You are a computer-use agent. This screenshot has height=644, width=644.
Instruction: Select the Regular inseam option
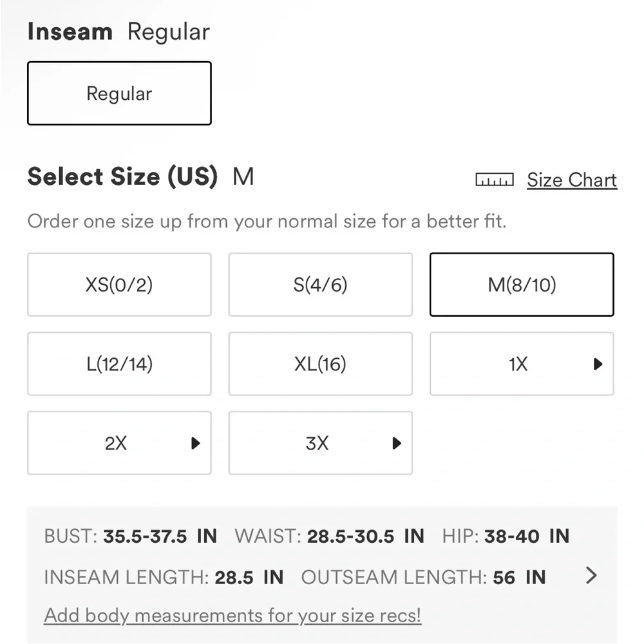click(x=119, y=93)
